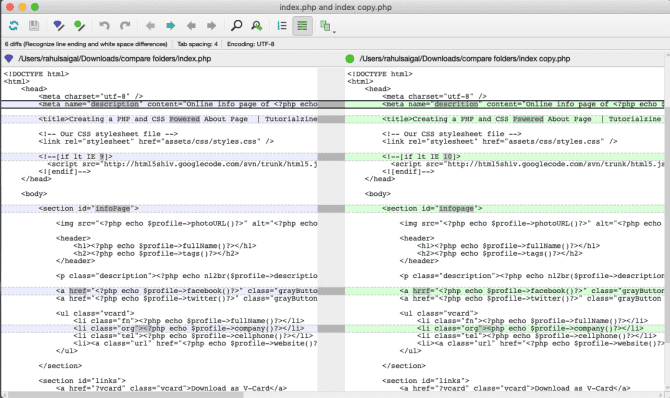Click the save floppy disk icon
Viewport: 670px width, 398px height.
click(x=34, y=26)
